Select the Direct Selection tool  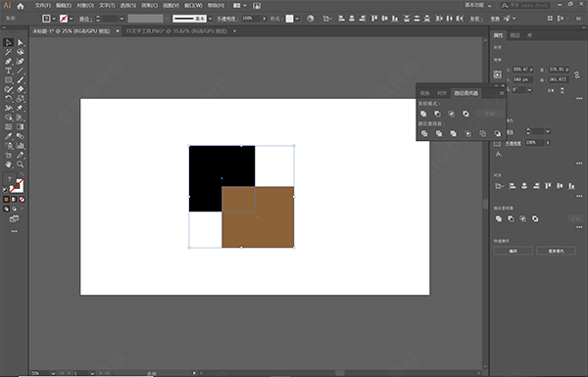[21, 43]
